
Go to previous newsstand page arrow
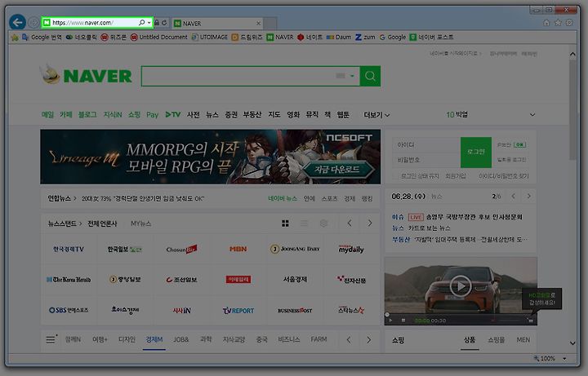coord(350,223)
